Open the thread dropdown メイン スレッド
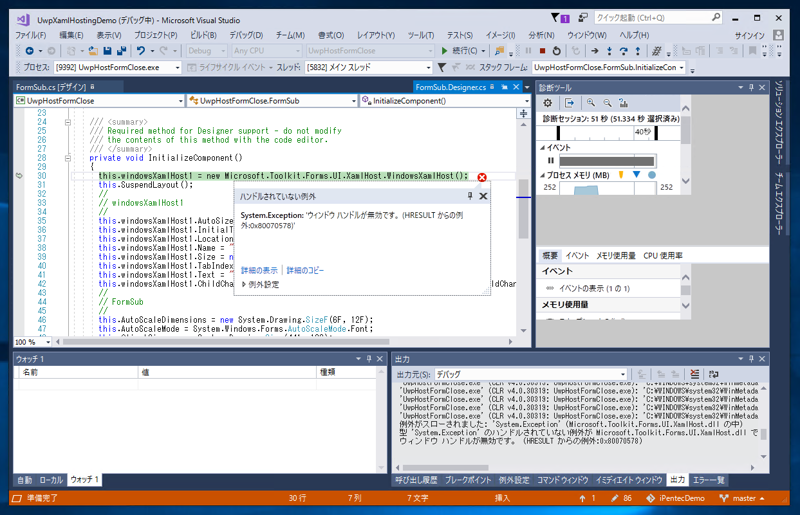Viewport: 800px width, 515px height. [368, 67]
